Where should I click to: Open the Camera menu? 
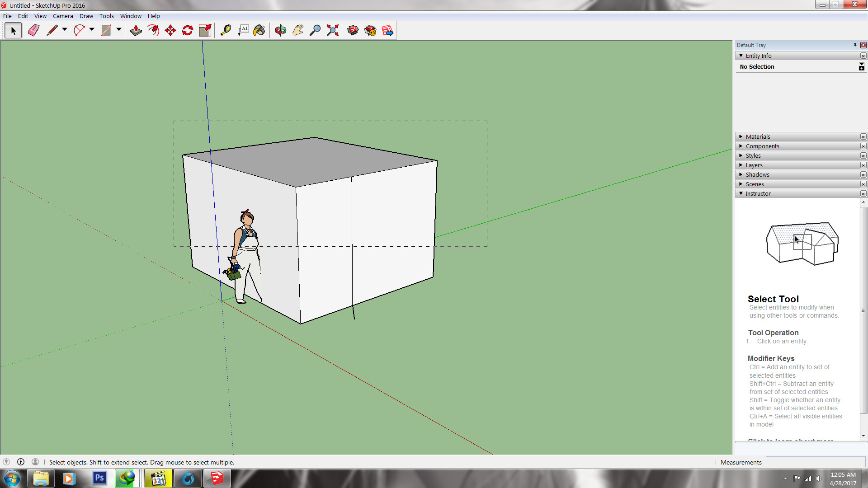pos(63,16)
